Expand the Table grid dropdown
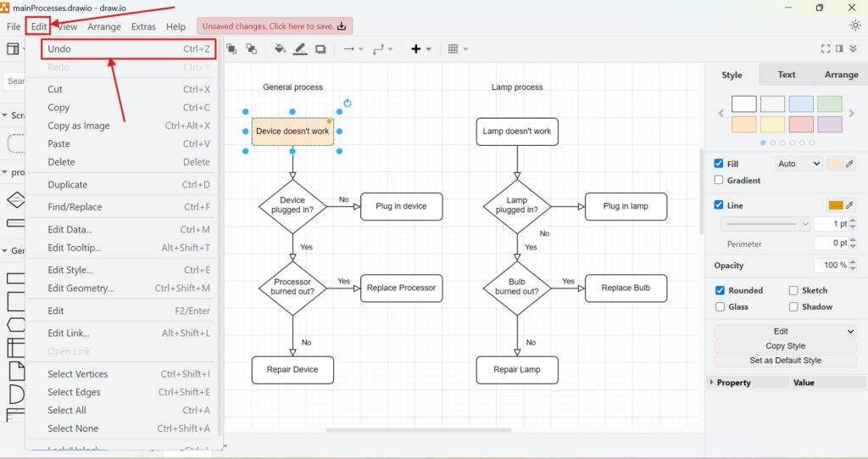Screen dimensions: 868x459 coord(458,49)
